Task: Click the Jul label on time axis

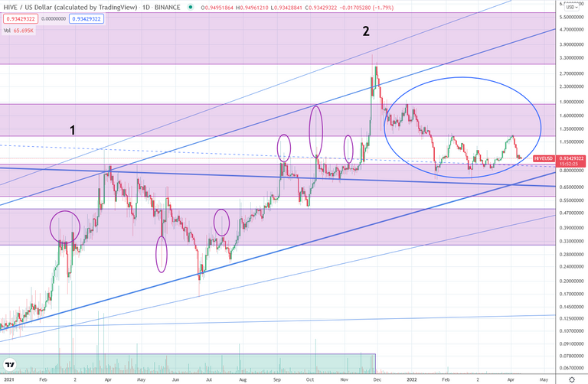Action: (x=209, y=379)
